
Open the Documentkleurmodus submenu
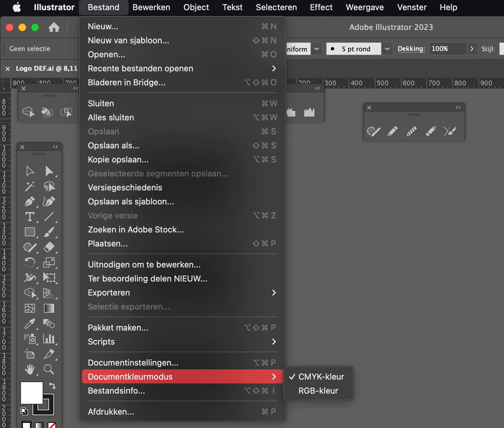(183, 377)
